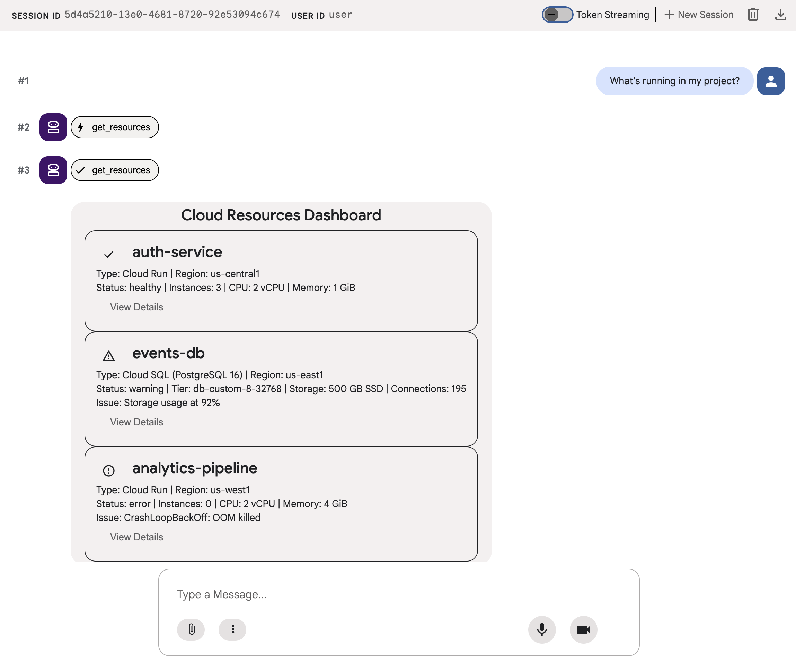This screenshot has width=796, height=672.
Task: Click the microphone voice input icon
Action: click(x=542, y=629)
